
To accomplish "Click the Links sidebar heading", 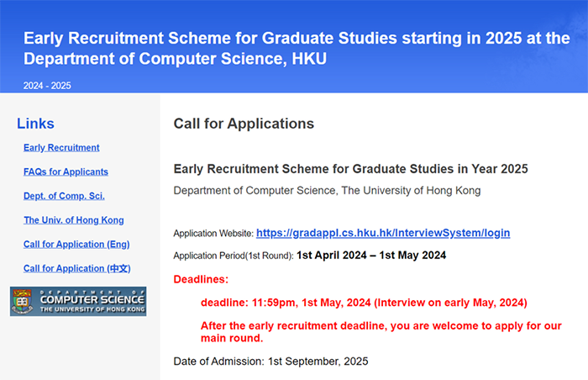I will (35, 124).
